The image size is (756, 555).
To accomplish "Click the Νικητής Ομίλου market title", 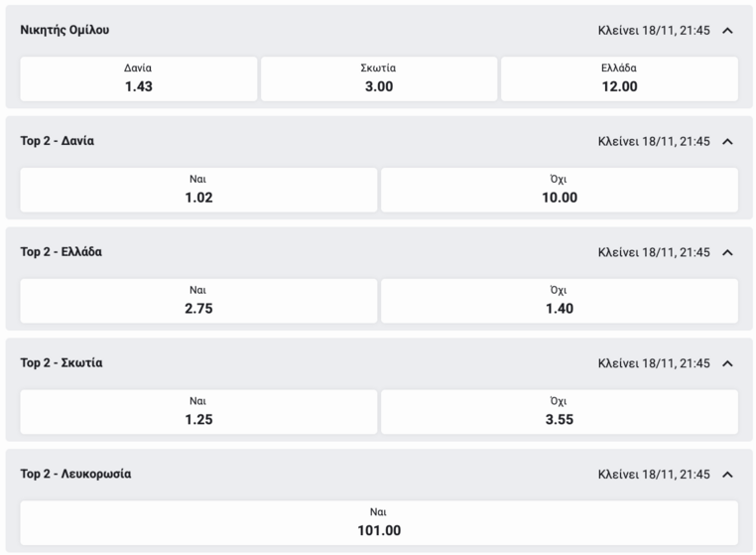I will pyautogui.click(x=65, y=30).
